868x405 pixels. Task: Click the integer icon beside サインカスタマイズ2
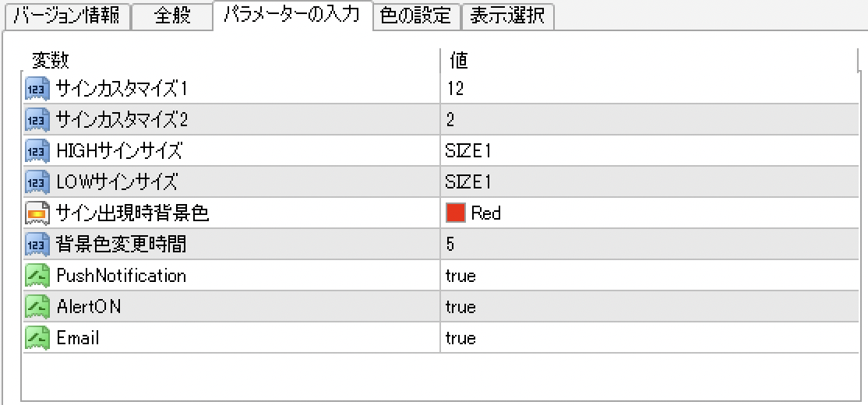tap(37, 120)
